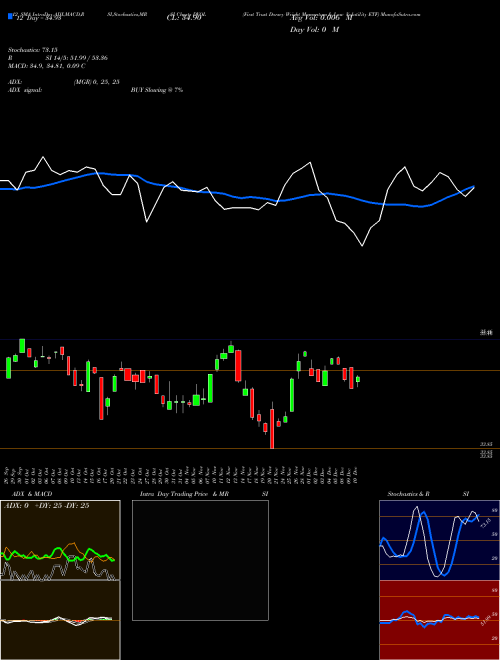
Task: Click the 'Day Vol: 0 M' text
Action: point(314,30)
